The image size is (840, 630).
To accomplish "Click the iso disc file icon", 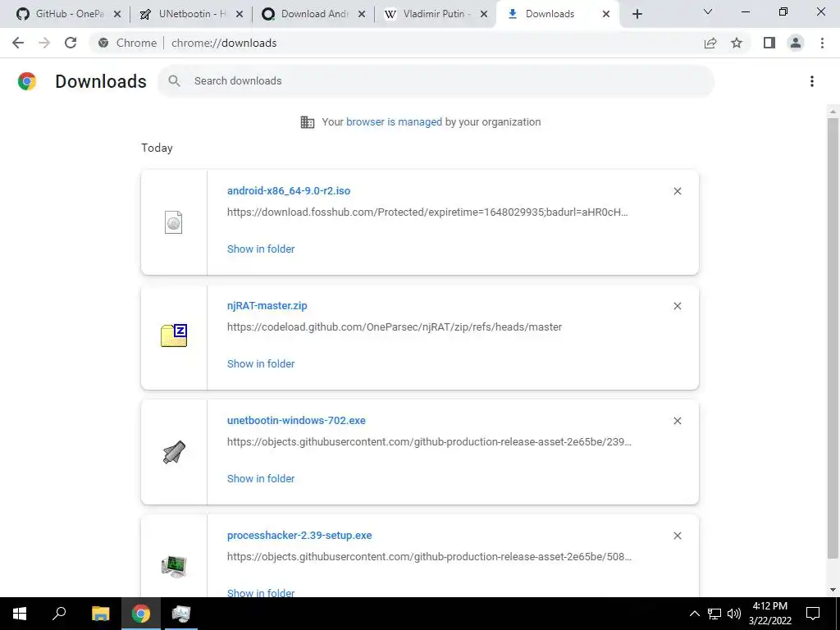I will click(x=173, y=222).
